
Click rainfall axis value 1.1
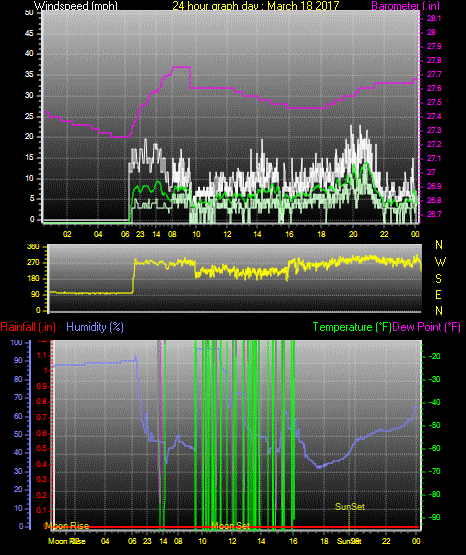pyautogui.click(x=42, y=355)
